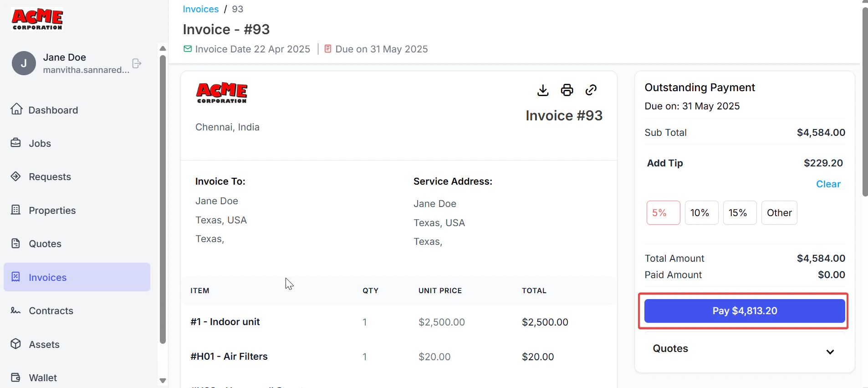Click the Jobs briefcase icon

pyautogui.click(x=16, y=143)
